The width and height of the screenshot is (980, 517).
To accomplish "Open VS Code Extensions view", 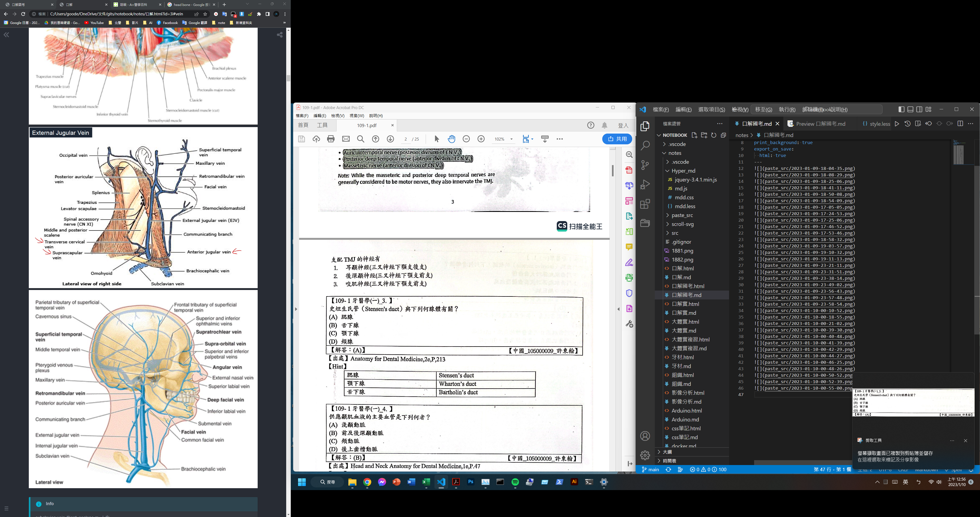I will 645,204.
